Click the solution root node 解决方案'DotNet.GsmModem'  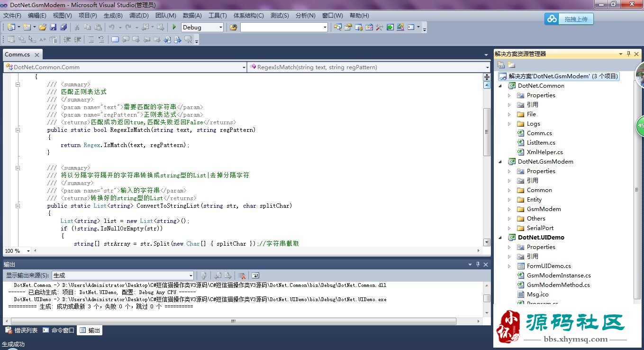(559, 76)
